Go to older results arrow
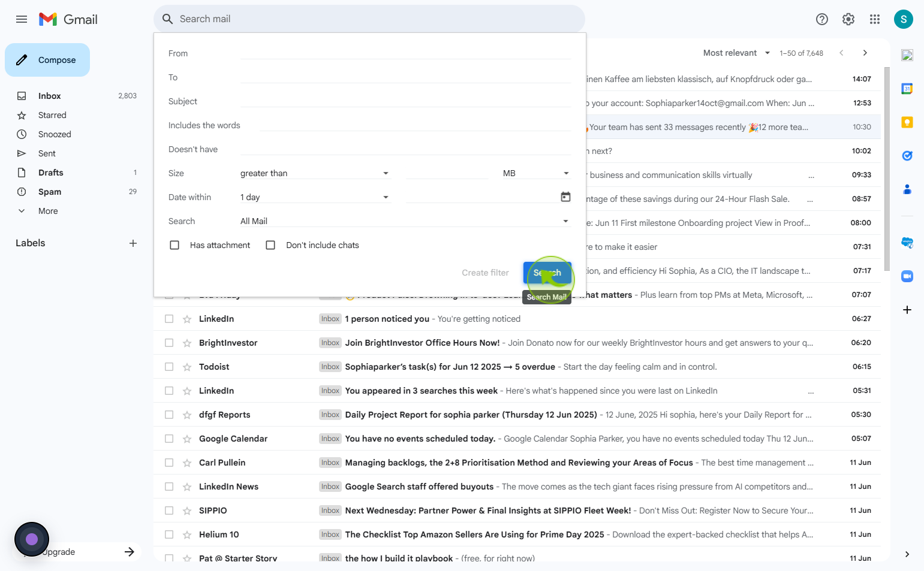 (x=865, y=53)
